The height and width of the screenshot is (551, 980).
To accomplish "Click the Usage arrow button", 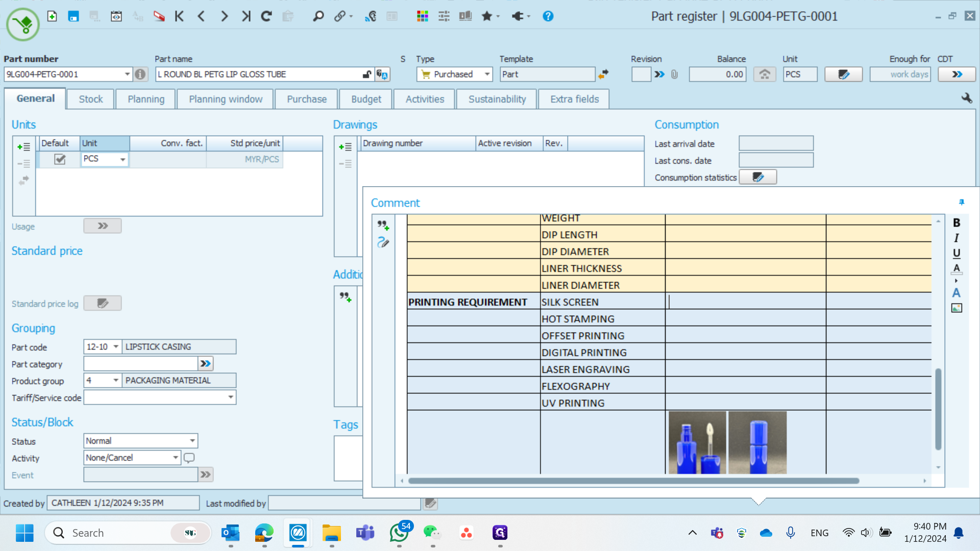I will pos(103,226).
